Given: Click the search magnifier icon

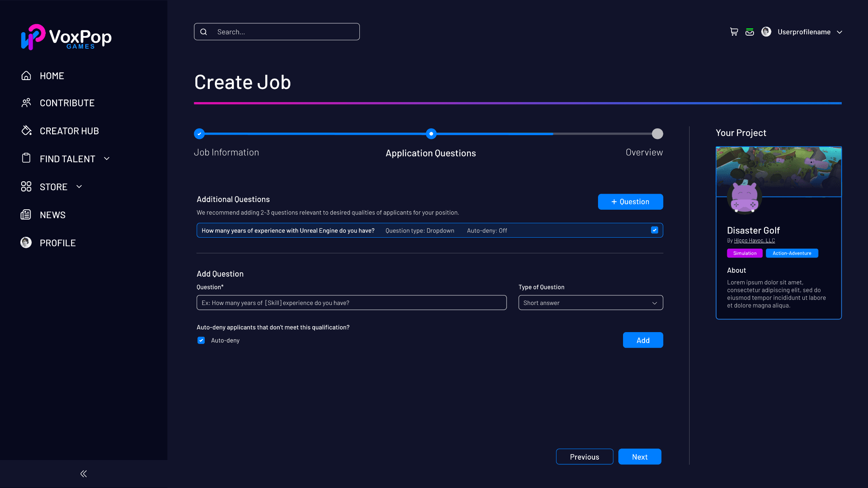Looking at the screenshot, I should [x=203, y=32].
